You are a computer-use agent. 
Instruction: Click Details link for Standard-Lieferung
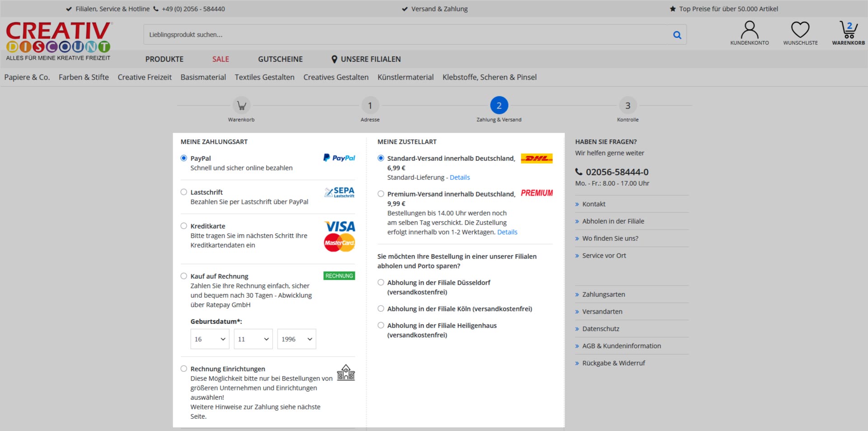click(x=459, y=178)
